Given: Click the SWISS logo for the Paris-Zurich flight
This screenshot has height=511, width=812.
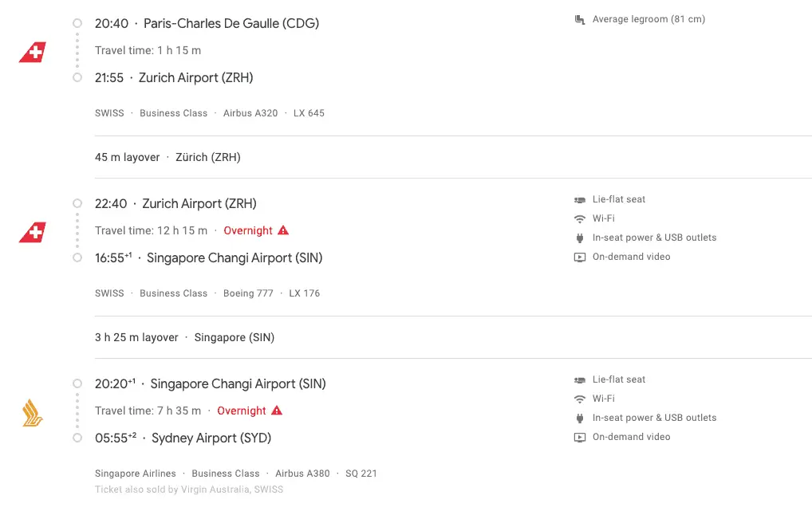Looking at the screenshot, I should click(x=33, y=53).
